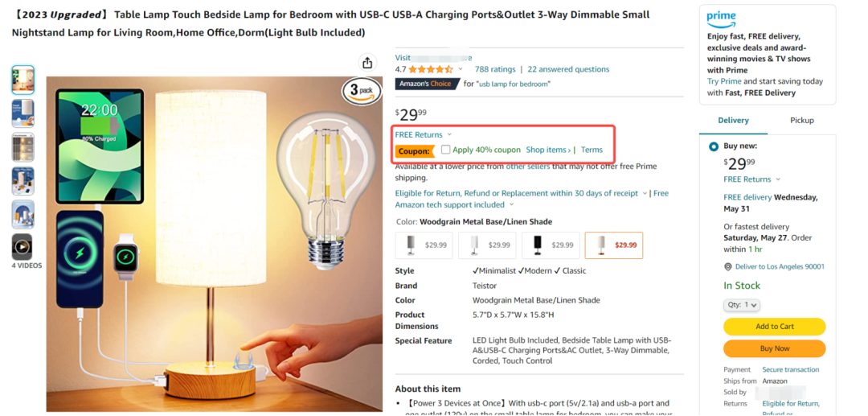Select the Delivery tab
This screenshot has width=868, height=416.
point(733,120)
